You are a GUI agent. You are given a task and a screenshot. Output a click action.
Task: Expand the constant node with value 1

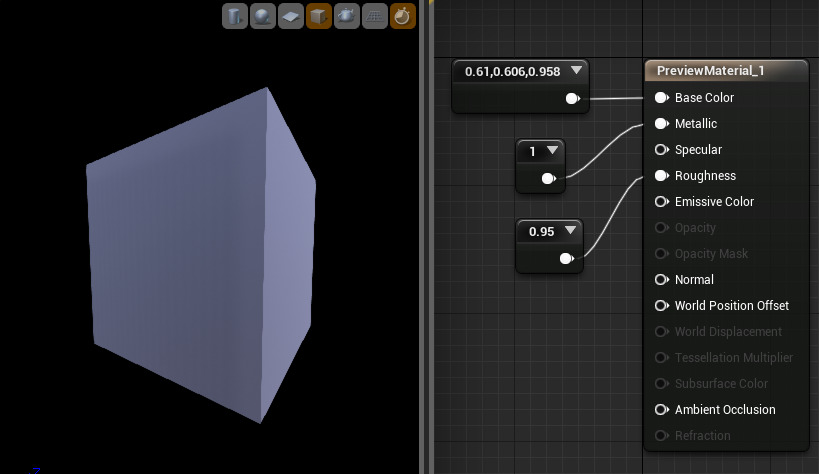[552, 151]
